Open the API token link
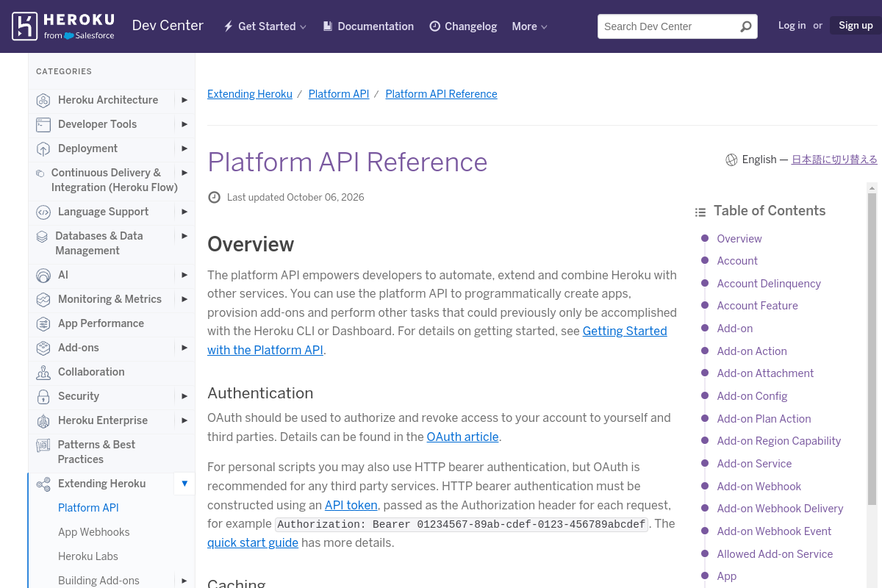Image resolution: width=882 pixels, height=588 pixels. [x=351, y=505]
